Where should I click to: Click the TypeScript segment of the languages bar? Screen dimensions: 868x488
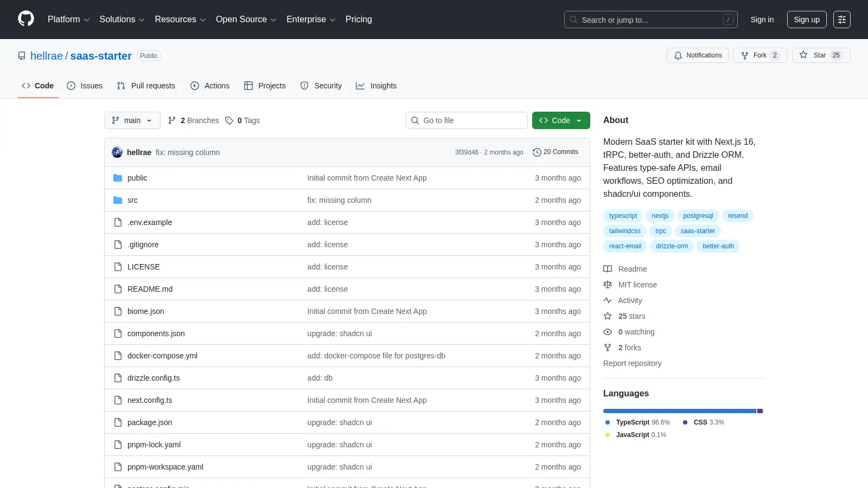(680, 411)
